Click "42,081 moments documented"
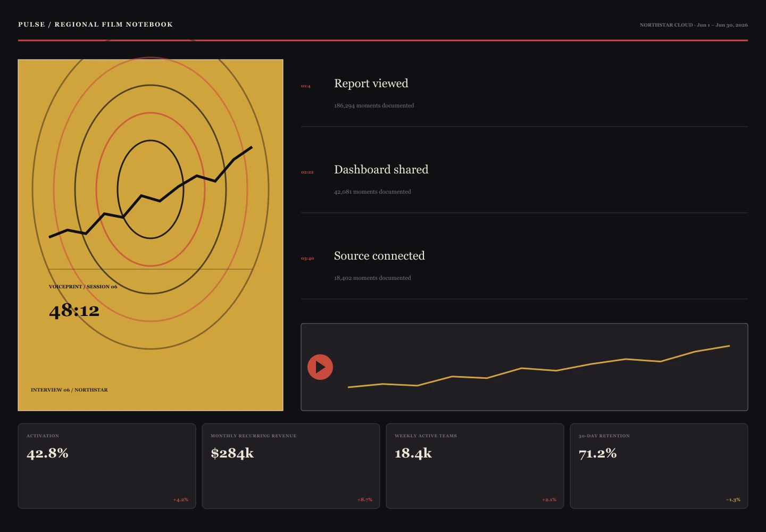 click(372, 192)
